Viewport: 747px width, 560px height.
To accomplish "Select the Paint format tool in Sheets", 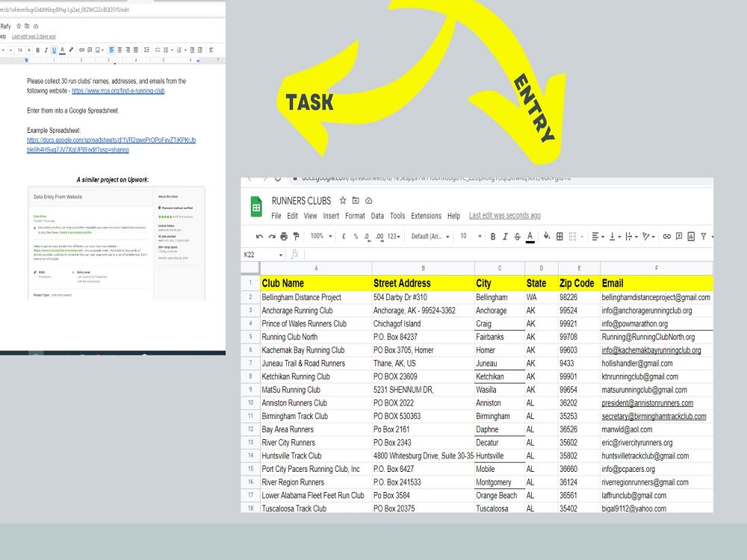I will click(x=297, y=236).
